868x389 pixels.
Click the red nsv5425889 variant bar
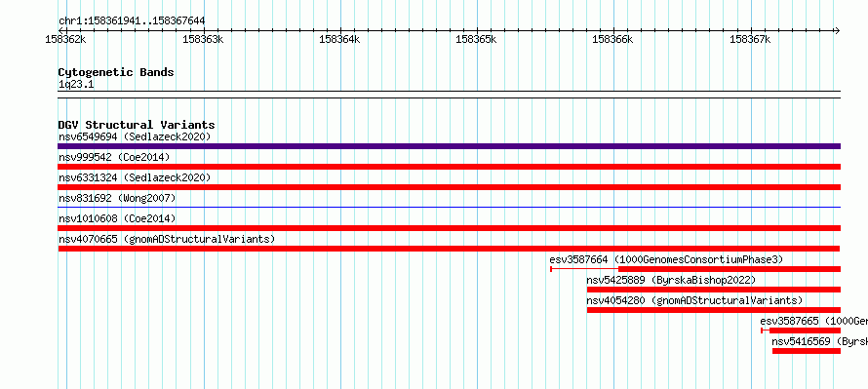coord(714,290)
